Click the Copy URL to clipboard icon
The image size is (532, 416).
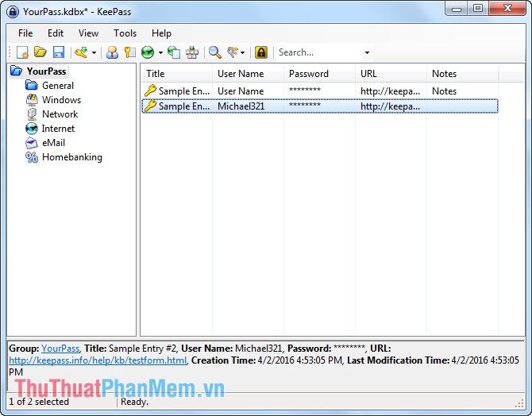tap(174, 52)
